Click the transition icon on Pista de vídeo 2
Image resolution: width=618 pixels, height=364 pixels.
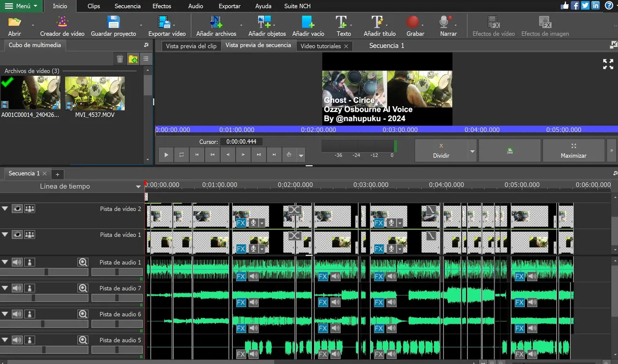tap(295, 210)
